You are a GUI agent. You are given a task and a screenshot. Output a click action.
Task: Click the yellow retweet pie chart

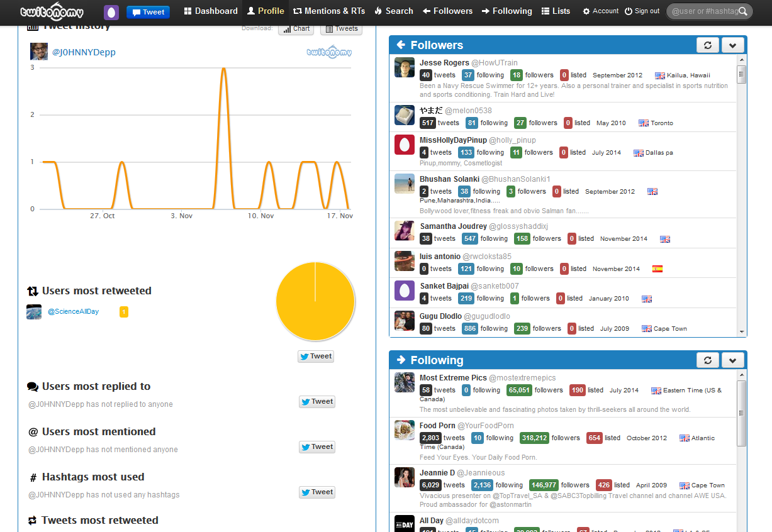[315, 302]
